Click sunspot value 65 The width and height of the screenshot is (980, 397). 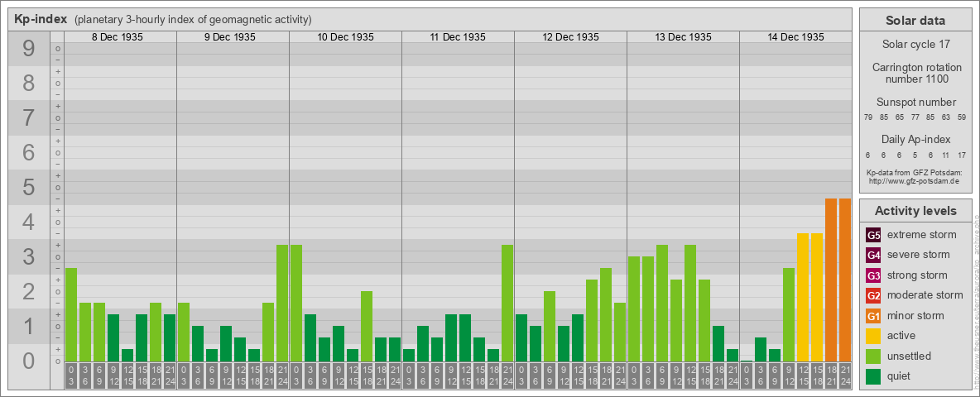coord(900,117)
